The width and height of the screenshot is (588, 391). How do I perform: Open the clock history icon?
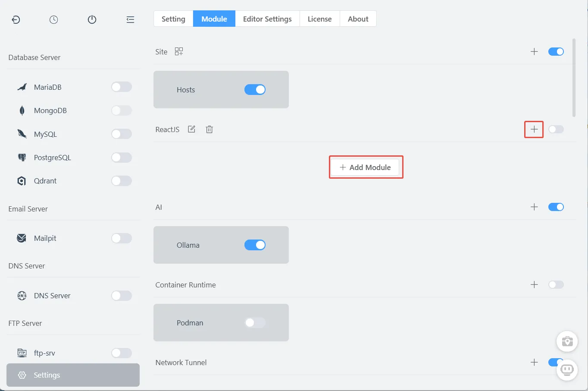tap(54, 19)
